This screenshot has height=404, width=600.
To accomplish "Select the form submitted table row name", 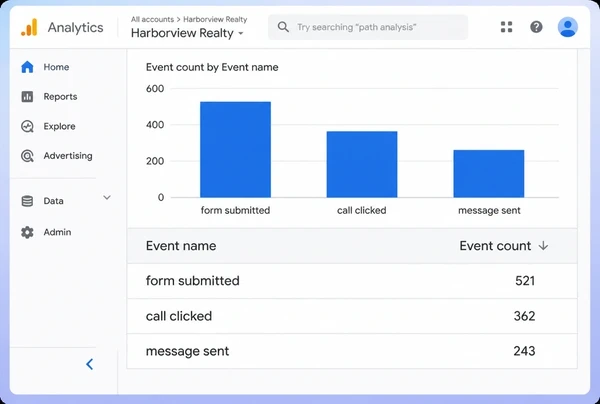I will coord(192,281).
